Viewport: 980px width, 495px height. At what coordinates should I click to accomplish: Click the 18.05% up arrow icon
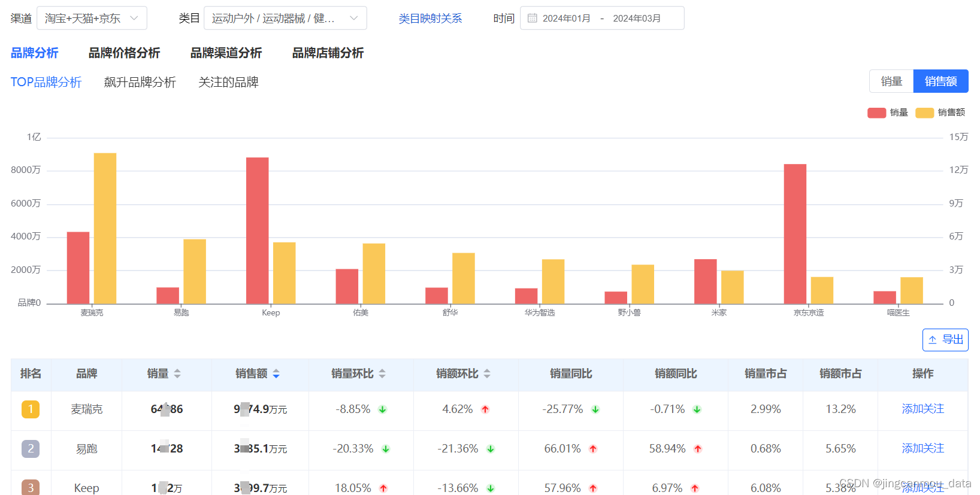(x=383, y=488)
